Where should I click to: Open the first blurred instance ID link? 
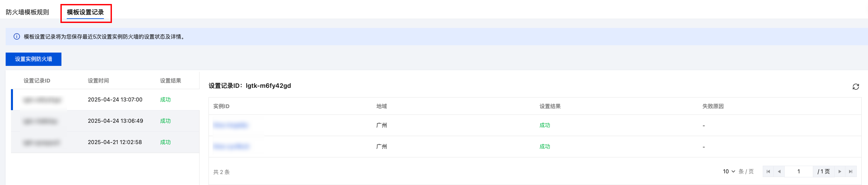click(230, 125)
